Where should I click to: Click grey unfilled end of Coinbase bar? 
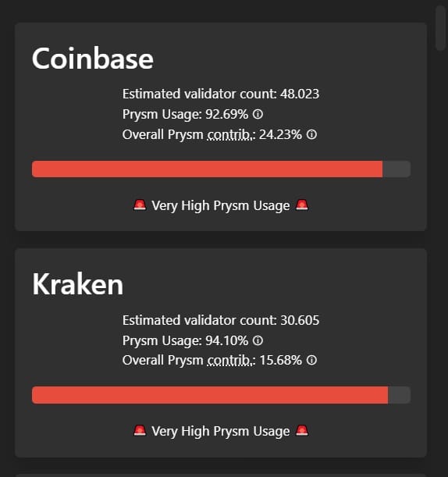(x=396, y=169)
